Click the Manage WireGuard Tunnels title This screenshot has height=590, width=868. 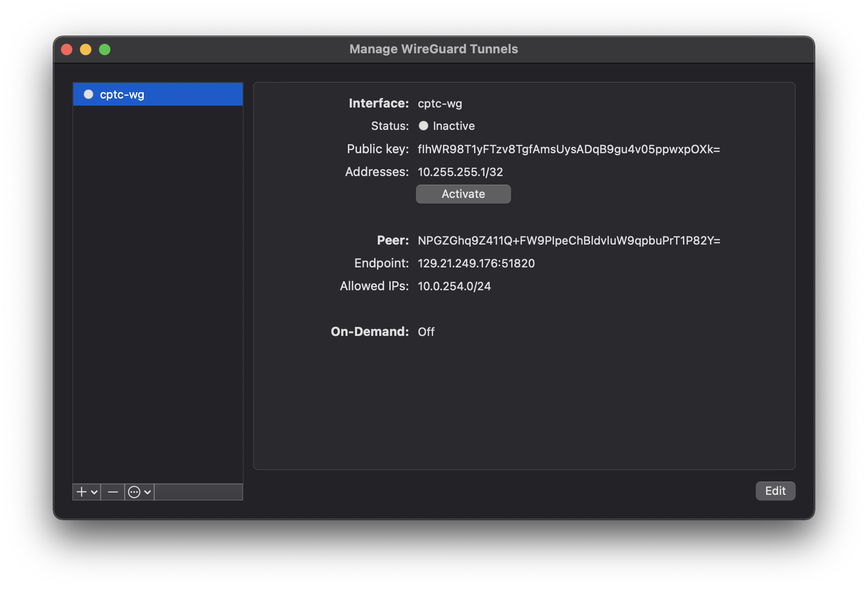coord(434,49)
